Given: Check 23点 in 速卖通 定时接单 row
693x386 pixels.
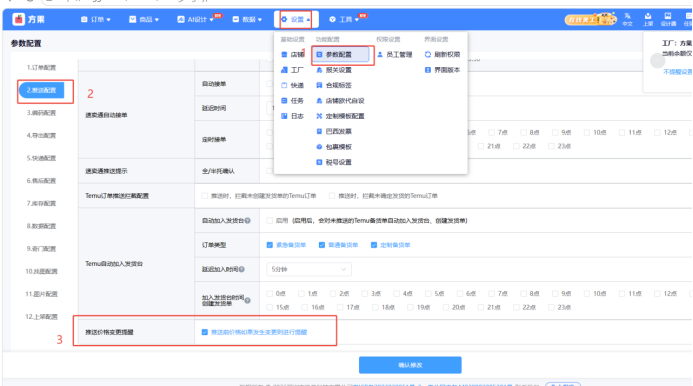Looking at the screenshot, I should tap(552, 146).
